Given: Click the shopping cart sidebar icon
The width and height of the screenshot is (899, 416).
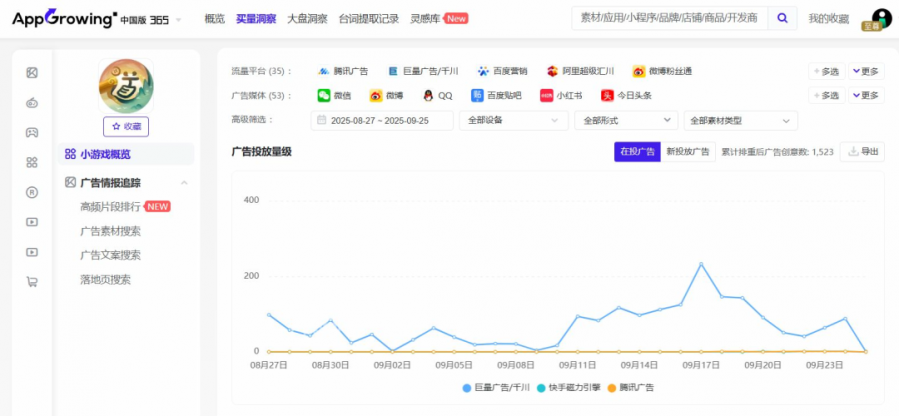Looking at the screenshot, I should (x=32, y=282).
